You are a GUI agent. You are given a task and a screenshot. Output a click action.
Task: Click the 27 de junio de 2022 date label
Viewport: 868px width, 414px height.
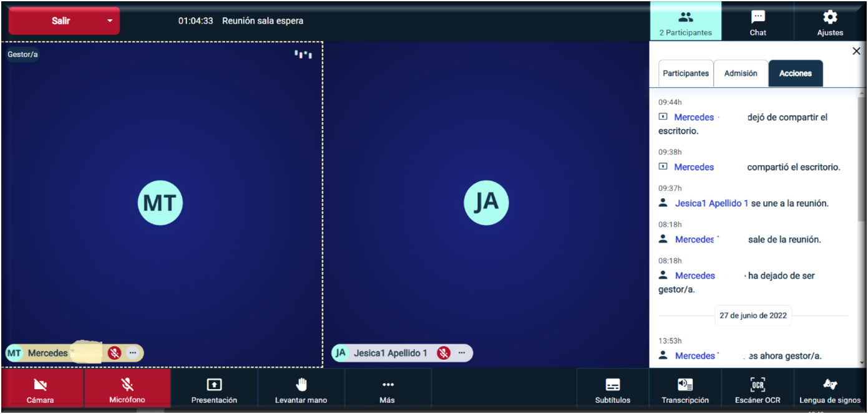pos(753,315)
